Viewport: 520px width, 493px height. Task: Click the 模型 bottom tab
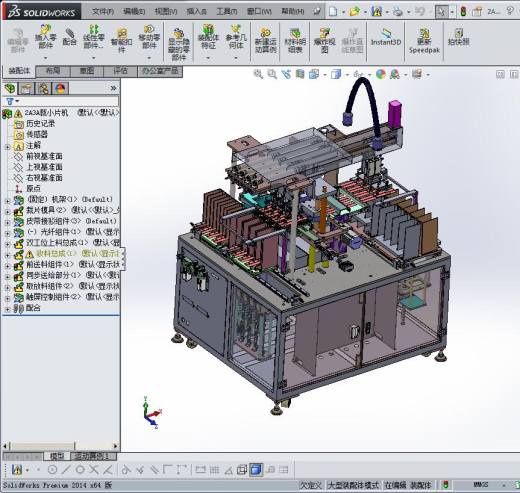(x=57, y=456)
